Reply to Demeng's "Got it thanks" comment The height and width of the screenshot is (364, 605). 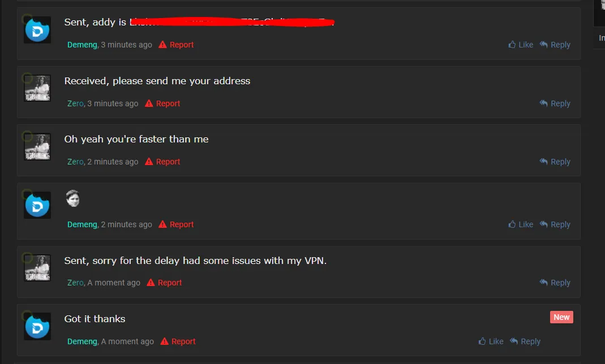click(x=525, y=341)
